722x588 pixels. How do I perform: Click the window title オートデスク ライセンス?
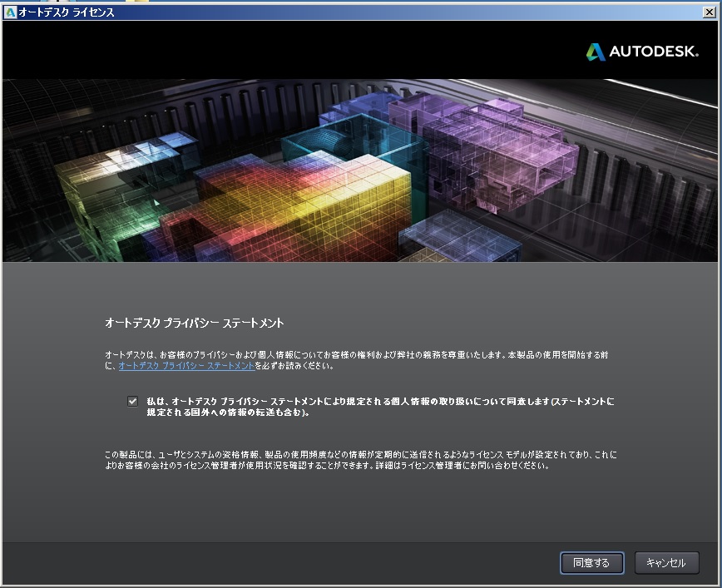click(x=67, y=12)
